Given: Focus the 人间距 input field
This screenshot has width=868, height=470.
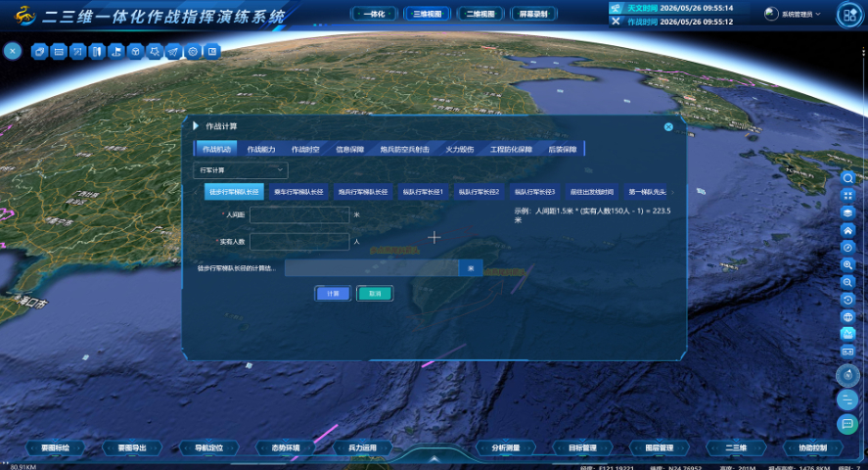Looking at the screenshot, I should click(x=299, y=214).
